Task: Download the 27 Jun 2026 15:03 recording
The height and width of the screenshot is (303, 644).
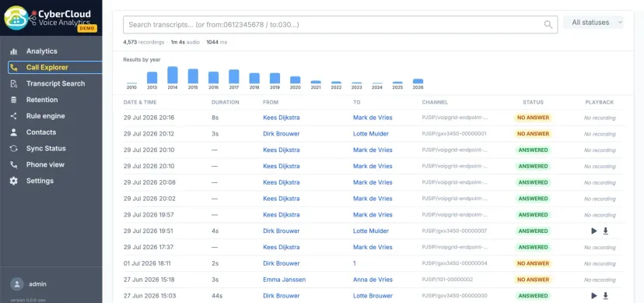Action: (x=605, y=295)
